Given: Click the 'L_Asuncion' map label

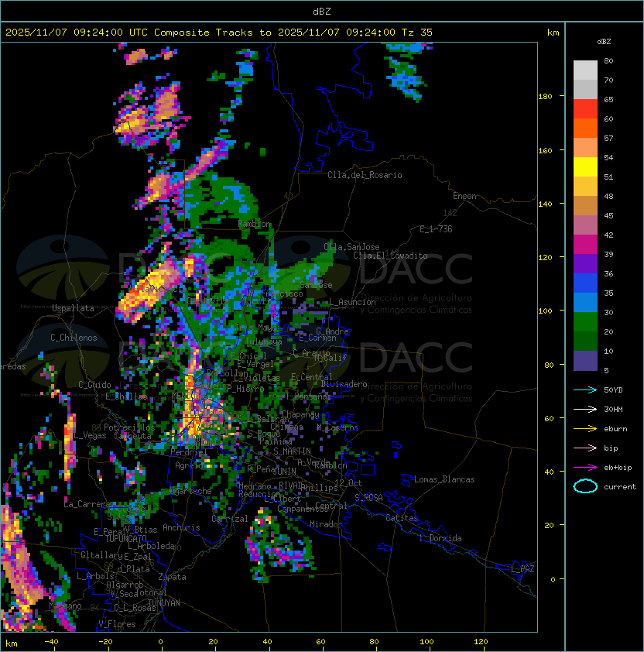Looking at the screenshot, I should [352, 302].
